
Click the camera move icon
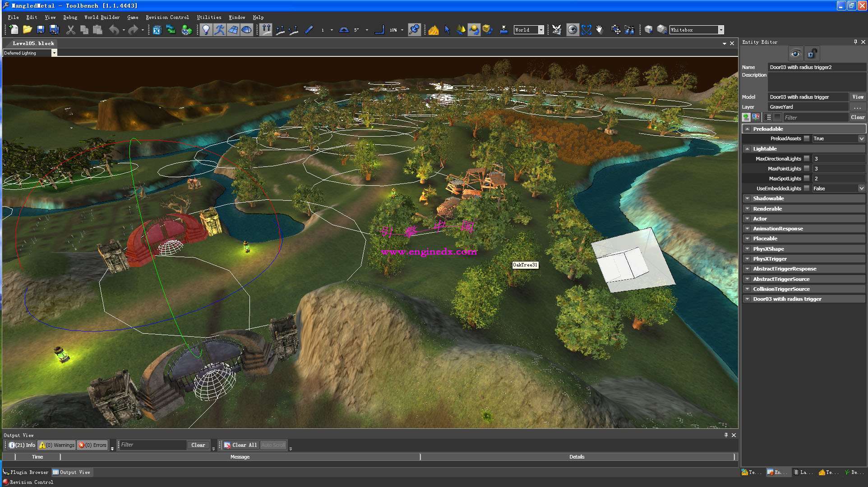(x=616, y=30)
